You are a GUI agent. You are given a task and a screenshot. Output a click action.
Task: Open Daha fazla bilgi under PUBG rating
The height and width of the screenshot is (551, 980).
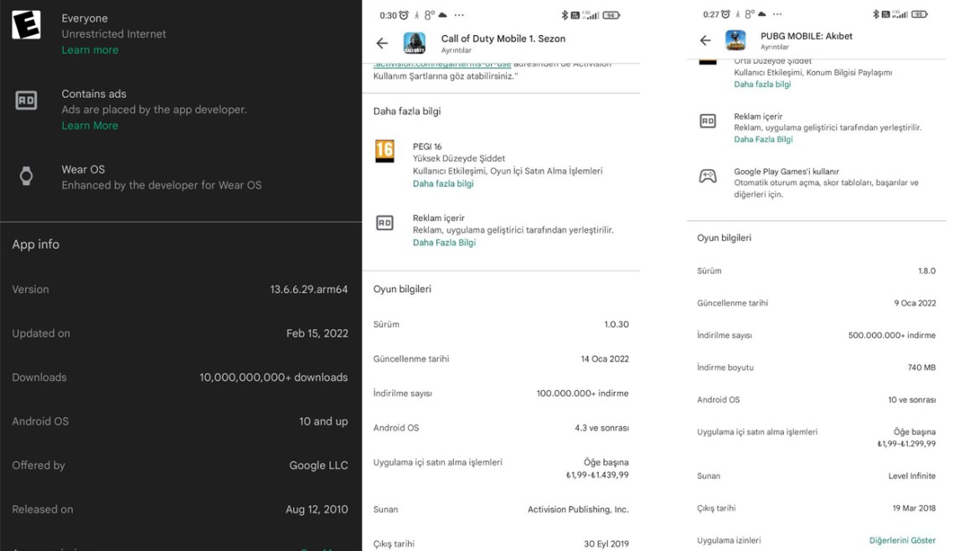(x=762, y=85)
